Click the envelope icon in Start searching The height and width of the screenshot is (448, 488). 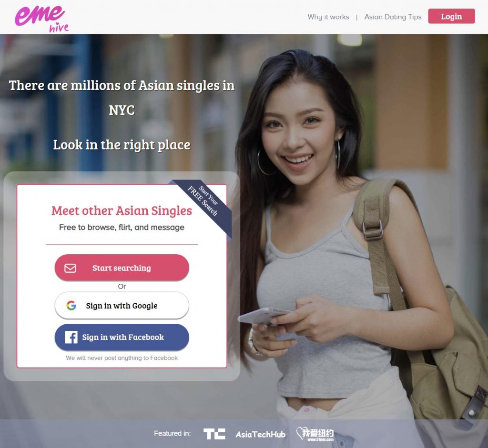click(71, 268)
